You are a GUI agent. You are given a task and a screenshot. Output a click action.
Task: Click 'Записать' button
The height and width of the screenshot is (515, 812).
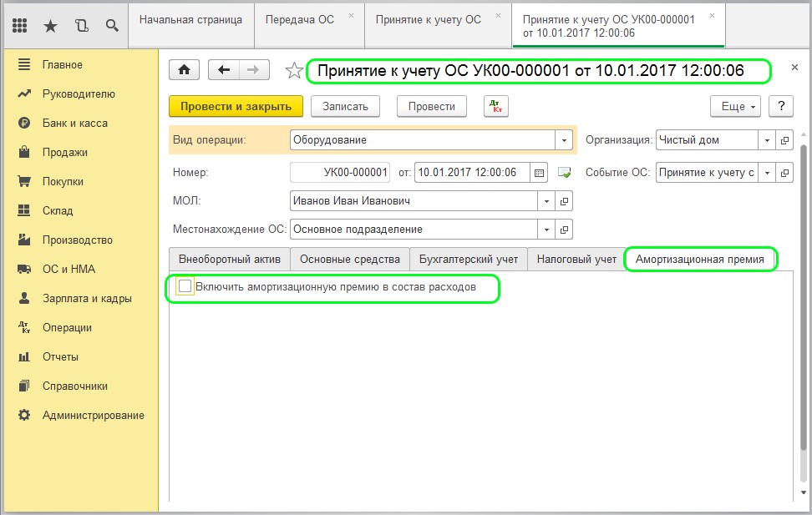pyautogui.click(x=345, y=106)
